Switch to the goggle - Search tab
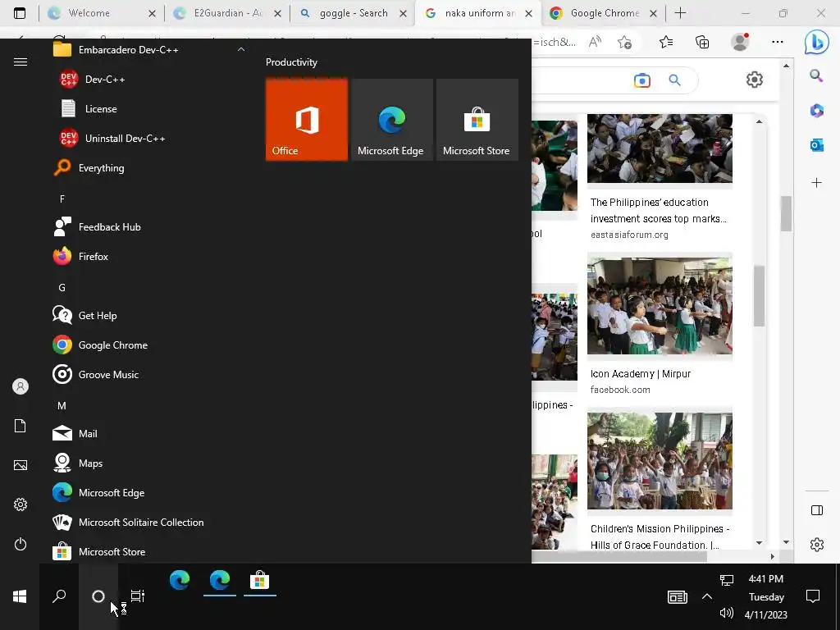 [354, 13]
